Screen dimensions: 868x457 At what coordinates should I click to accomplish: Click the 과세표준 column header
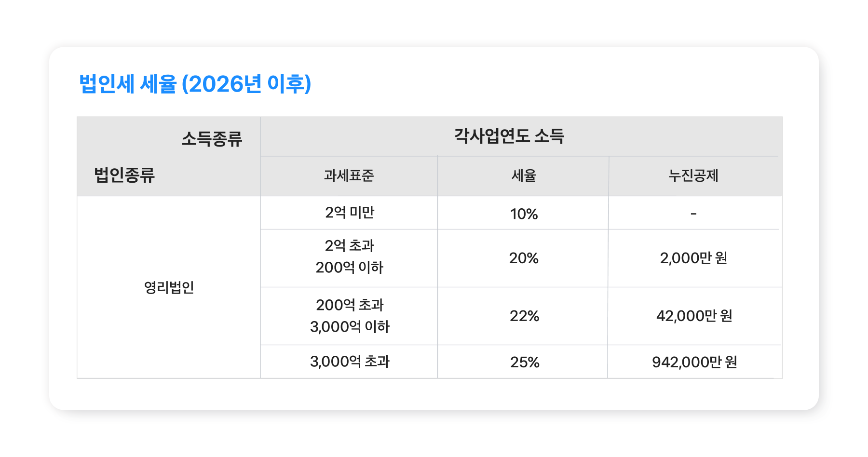pyautogui.click(x=349, y=175)
